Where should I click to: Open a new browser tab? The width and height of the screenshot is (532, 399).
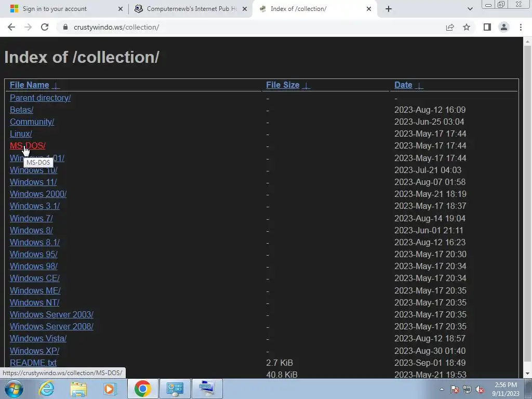(x=389, y=9)
